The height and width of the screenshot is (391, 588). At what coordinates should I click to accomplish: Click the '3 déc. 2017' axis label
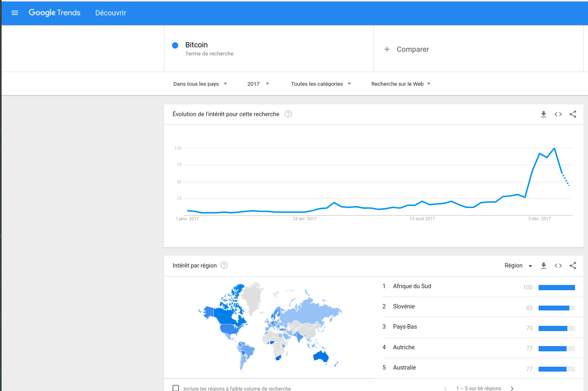tap(539, 219)
